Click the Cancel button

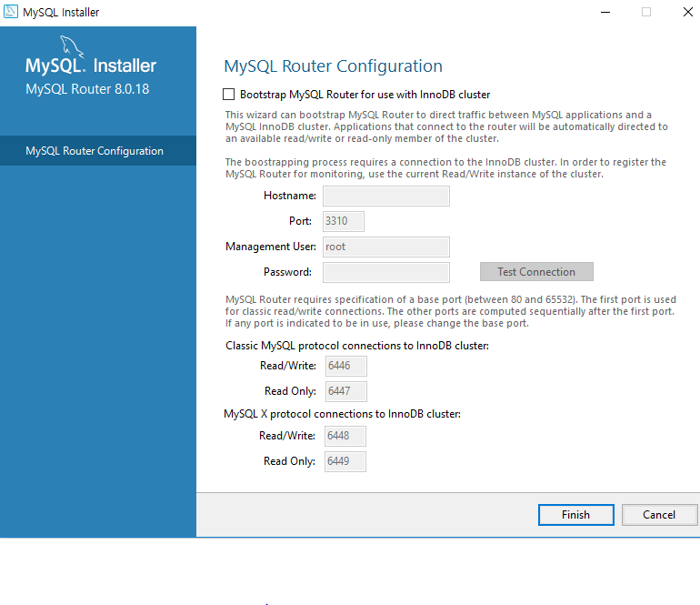pos(659,515)
